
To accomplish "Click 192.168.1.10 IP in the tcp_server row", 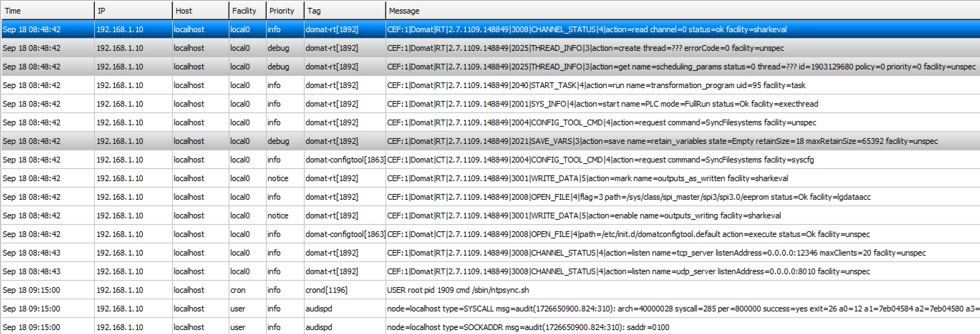I will point(120,253).
